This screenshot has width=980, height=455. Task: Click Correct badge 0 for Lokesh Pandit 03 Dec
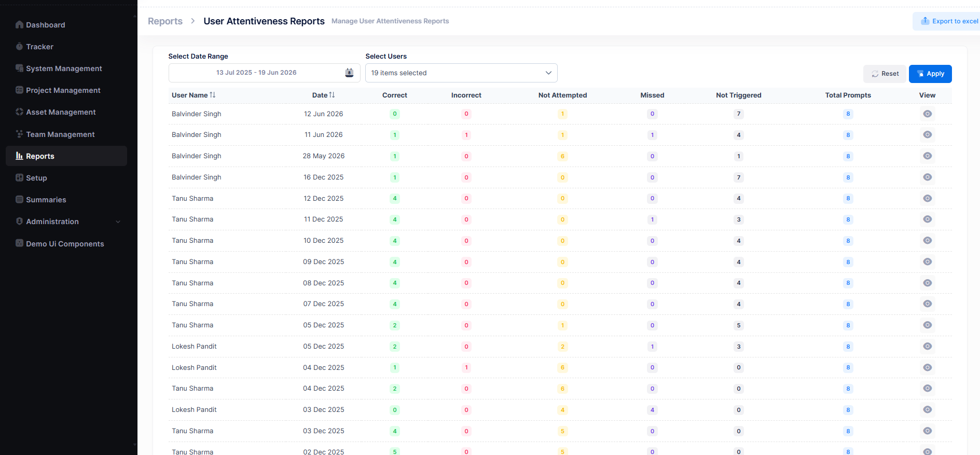click(395, 410)
